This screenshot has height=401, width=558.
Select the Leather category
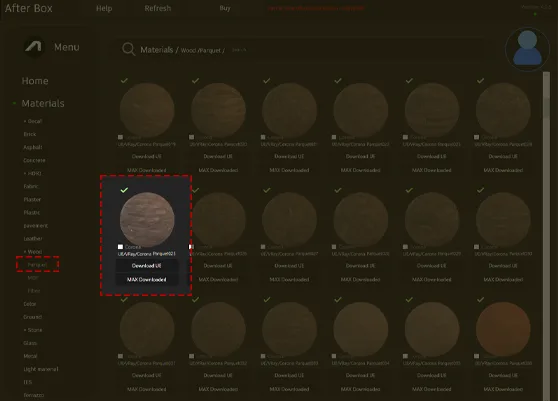(33, 238)
